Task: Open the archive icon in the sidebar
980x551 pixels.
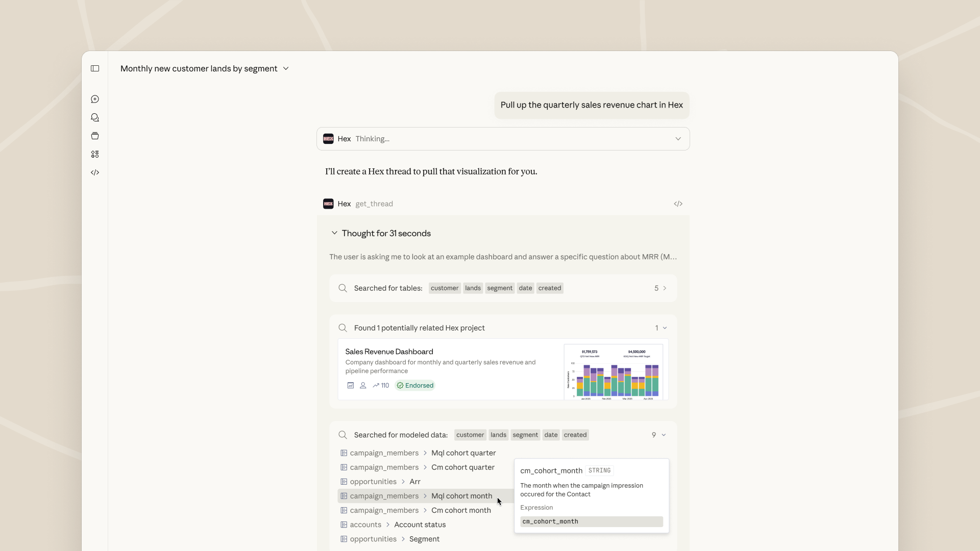Action: [95, 136]
